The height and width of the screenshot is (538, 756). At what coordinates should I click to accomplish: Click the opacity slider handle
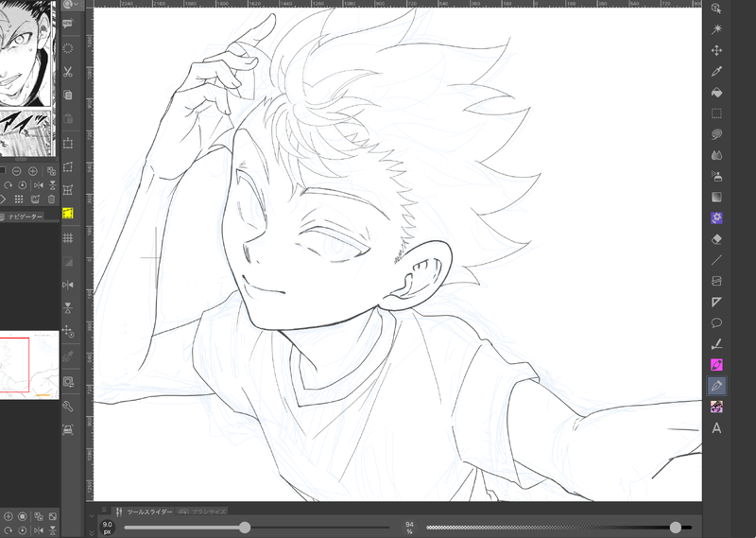click(676, 528)
